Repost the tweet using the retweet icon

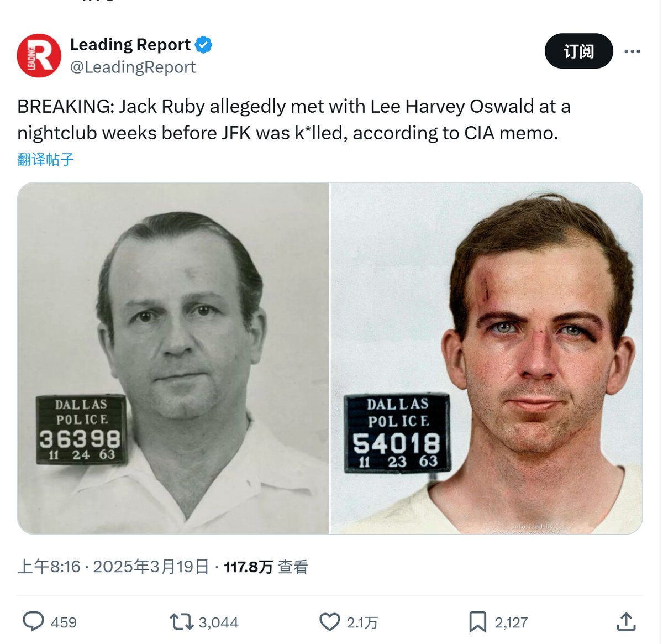pyautogui.click(x=181, y=622)
